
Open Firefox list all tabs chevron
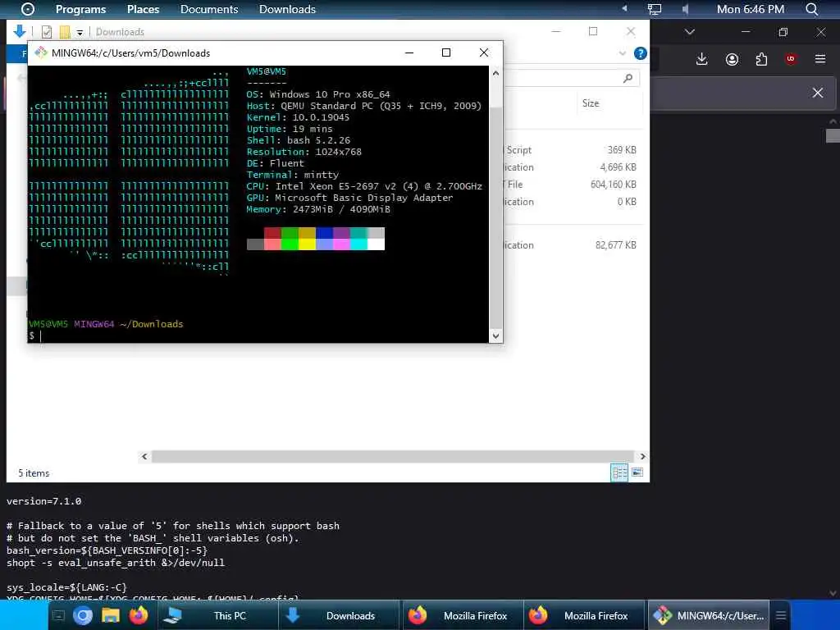689,32
